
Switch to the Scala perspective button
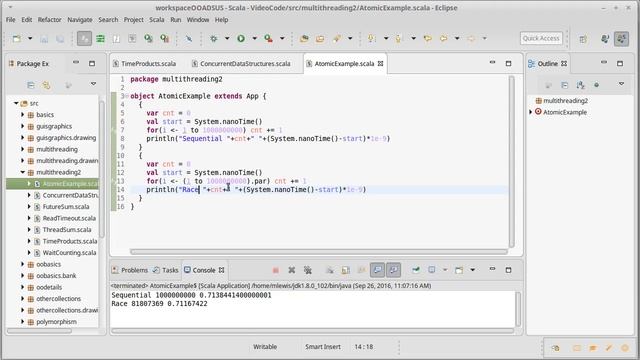pyautogui.click(x=622, y=39)
